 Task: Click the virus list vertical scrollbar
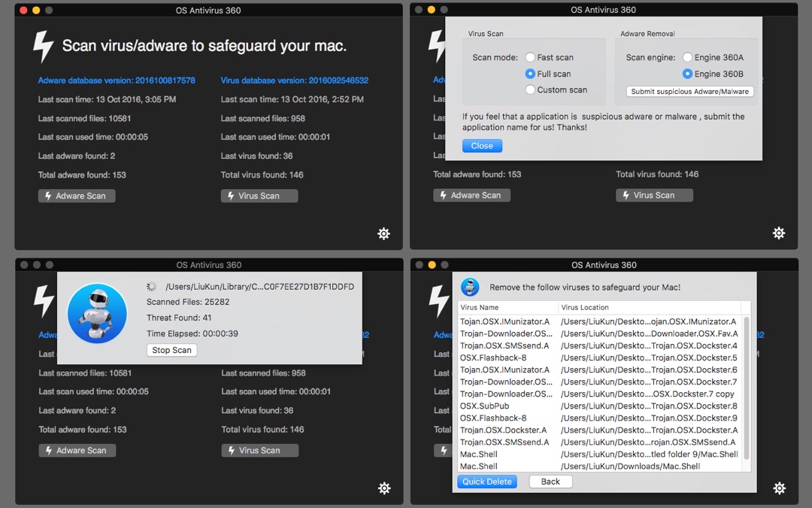coord(746,388)
